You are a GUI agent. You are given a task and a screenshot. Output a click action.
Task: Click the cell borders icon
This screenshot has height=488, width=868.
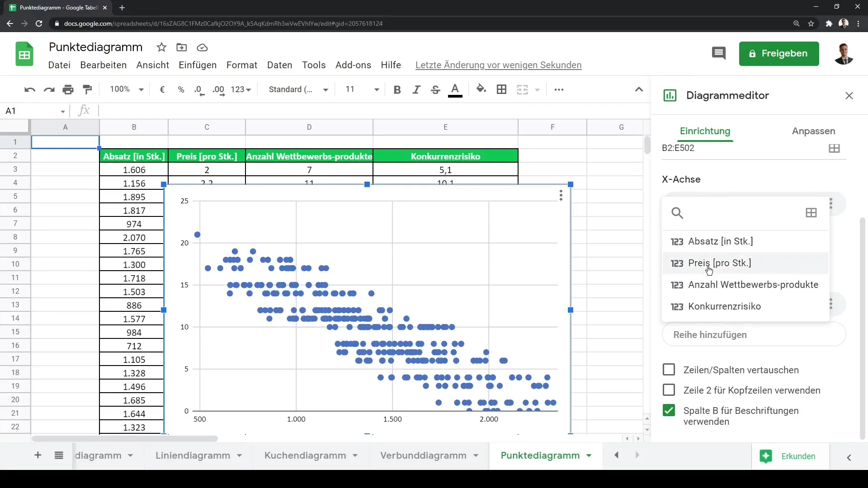click(x=502, y=89)
